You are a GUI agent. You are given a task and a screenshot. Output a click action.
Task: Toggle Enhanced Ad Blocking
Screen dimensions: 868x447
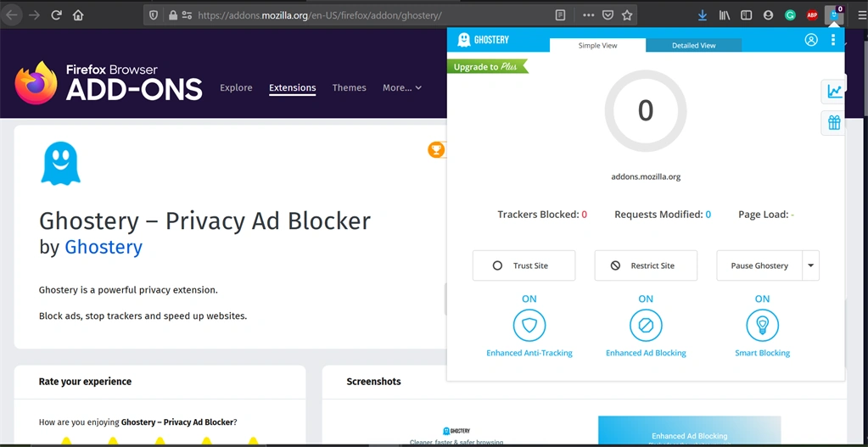coord(646,326)
